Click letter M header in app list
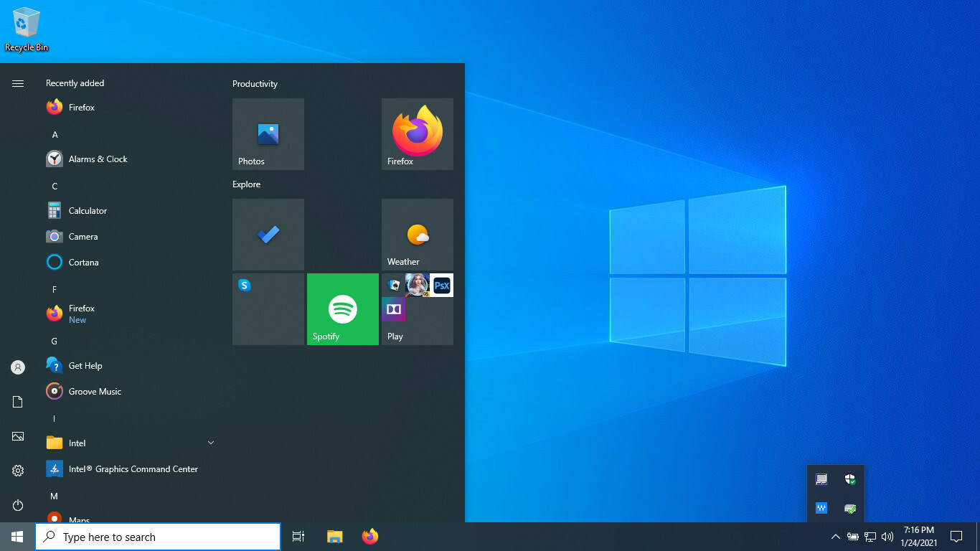 coord(55,496)
